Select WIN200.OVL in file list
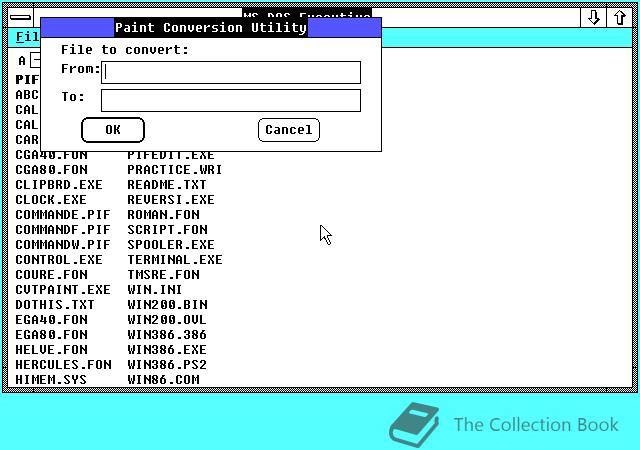Image resolution: width=640 pixels, height=450 pixels. point(167,320)
